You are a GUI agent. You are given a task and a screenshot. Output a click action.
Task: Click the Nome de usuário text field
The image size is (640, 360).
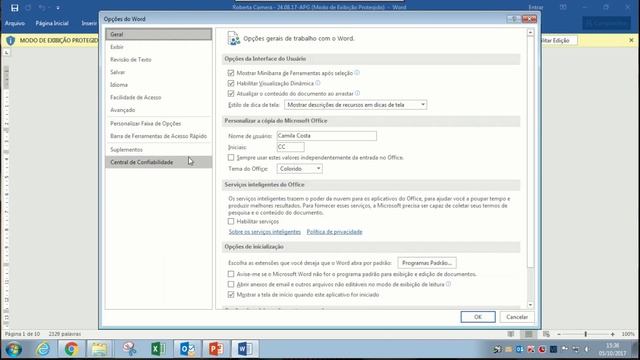(x=327, y=136)
